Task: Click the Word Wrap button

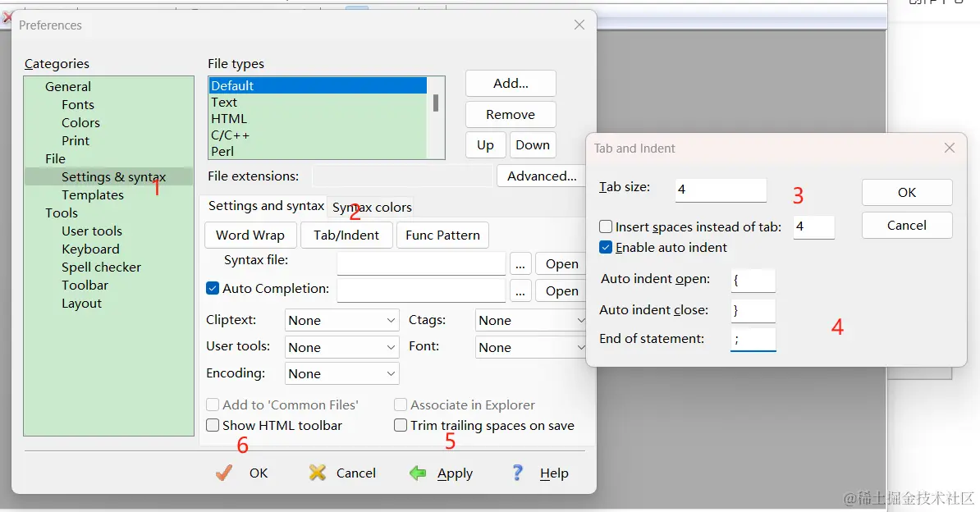Action: coord(250,235)
